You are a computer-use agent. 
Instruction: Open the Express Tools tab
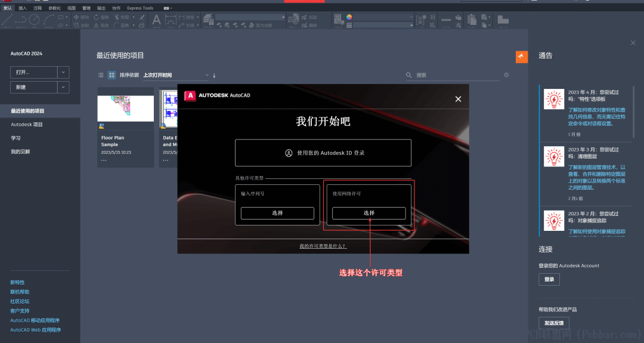coord(140,8)
